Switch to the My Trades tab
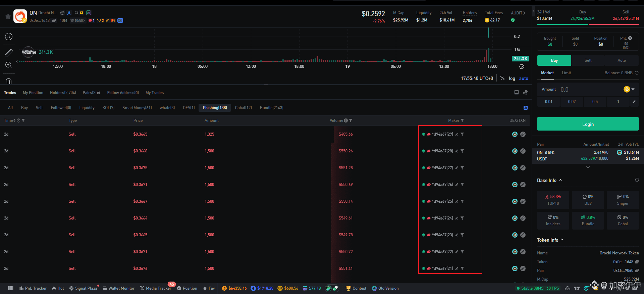The width and height of the screenshot is (644, 294). (155, 93)
